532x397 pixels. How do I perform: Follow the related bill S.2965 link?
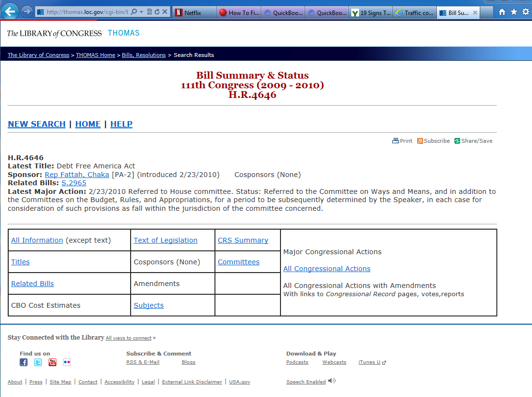point(74,183)
